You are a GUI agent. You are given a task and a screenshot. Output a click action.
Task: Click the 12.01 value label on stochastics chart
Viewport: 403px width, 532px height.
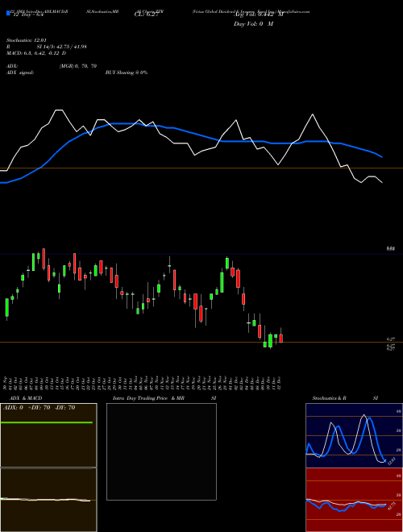(392, 461)
